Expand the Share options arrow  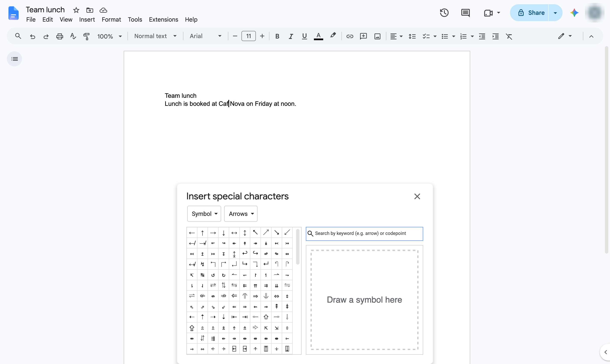[555, 13]
